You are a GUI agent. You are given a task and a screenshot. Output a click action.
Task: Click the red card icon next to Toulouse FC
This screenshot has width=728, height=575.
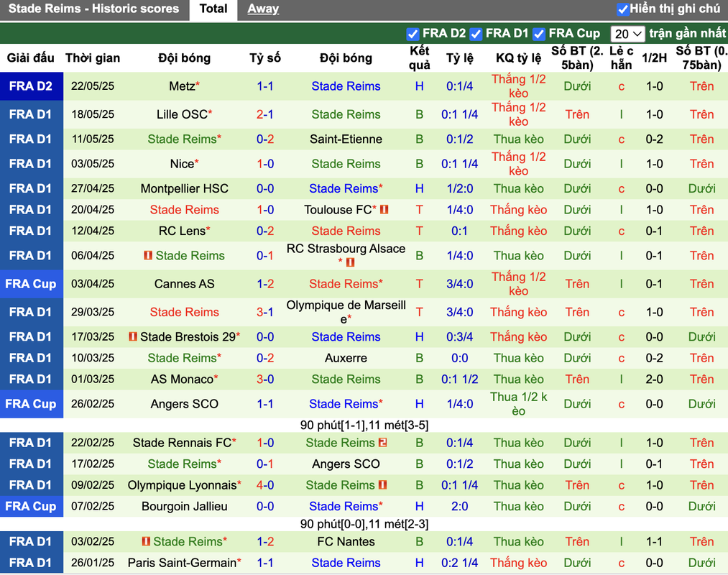point(384,209)
